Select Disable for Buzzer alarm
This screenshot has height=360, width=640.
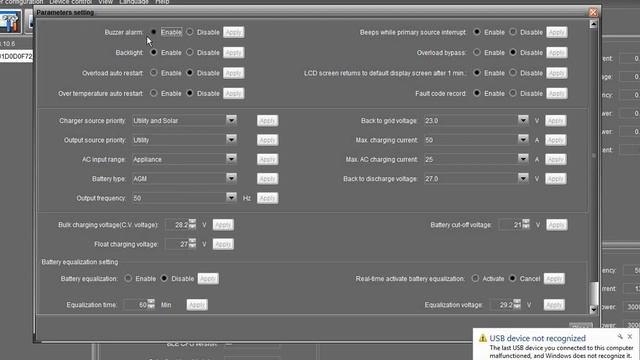pos(190,32)
